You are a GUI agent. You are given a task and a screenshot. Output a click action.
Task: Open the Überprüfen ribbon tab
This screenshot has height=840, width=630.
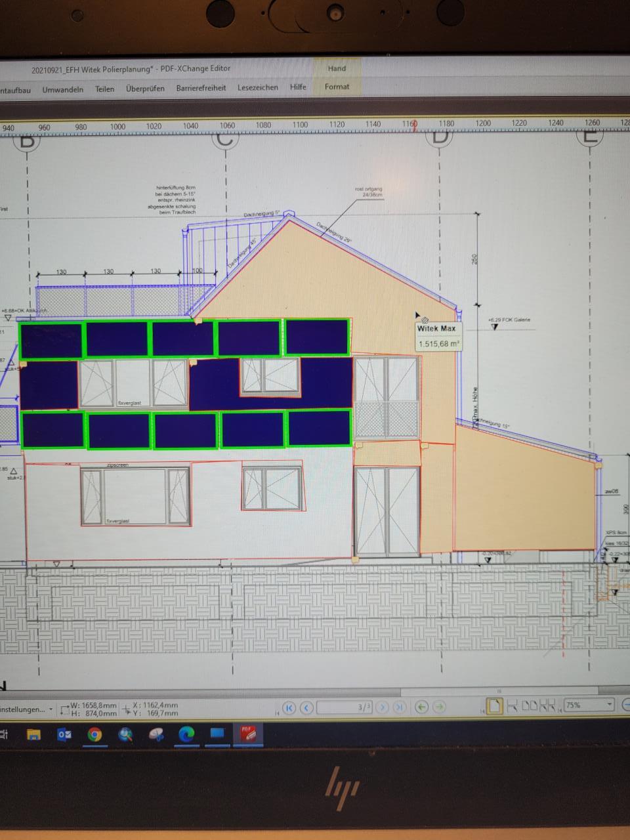pos(145,88)
